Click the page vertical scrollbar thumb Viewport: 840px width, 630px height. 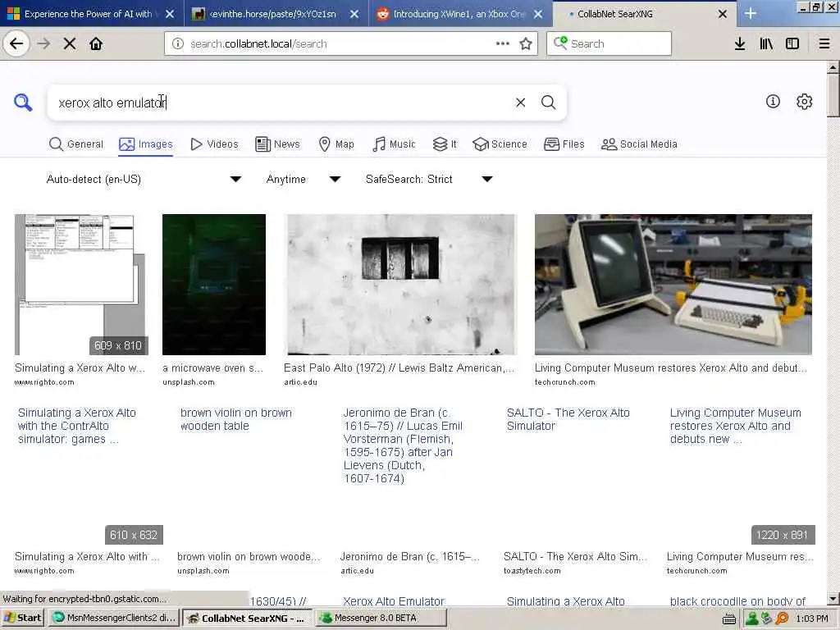(x=833, y=94)
